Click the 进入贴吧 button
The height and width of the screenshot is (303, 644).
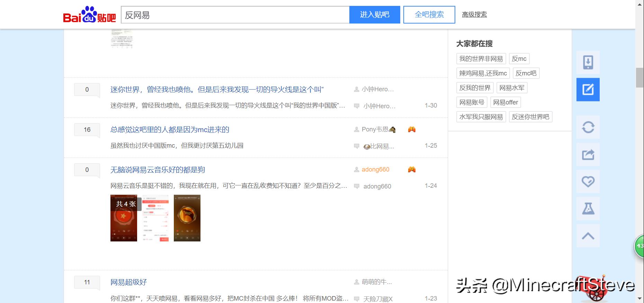point(375,15)
